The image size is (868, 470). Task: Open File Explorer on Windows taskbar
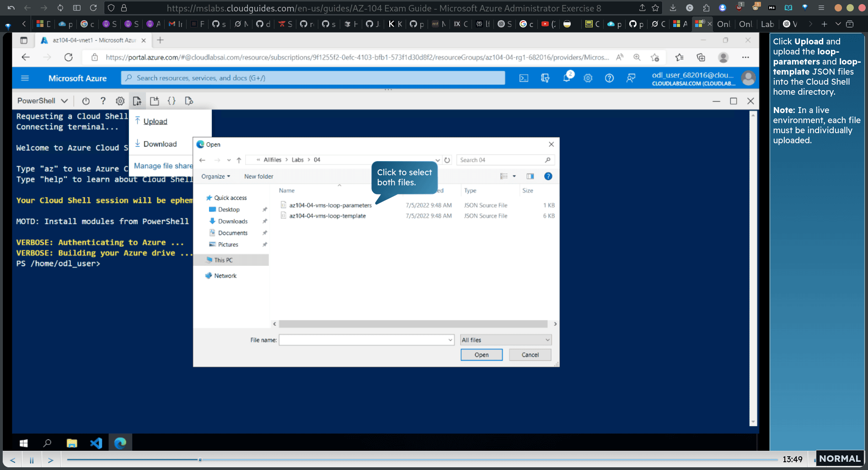[72, 443]
